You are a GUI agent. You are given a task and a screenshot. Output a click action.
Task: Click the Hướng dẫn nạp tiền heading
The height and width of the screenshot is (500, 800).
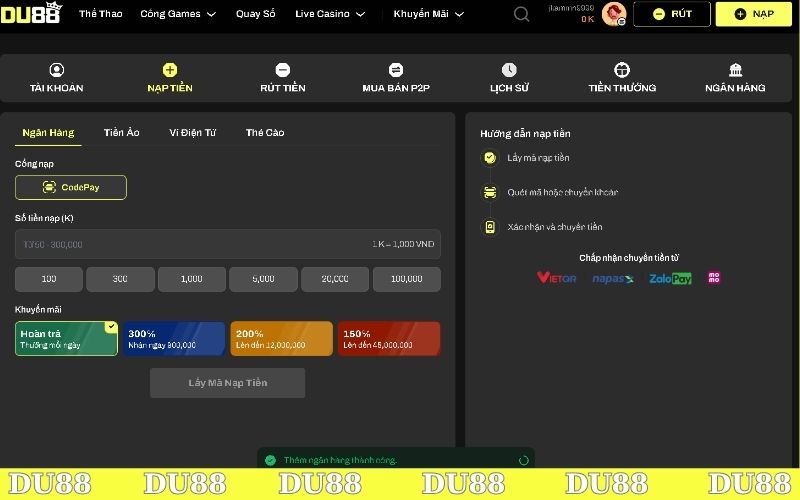(x=525, y=134)
